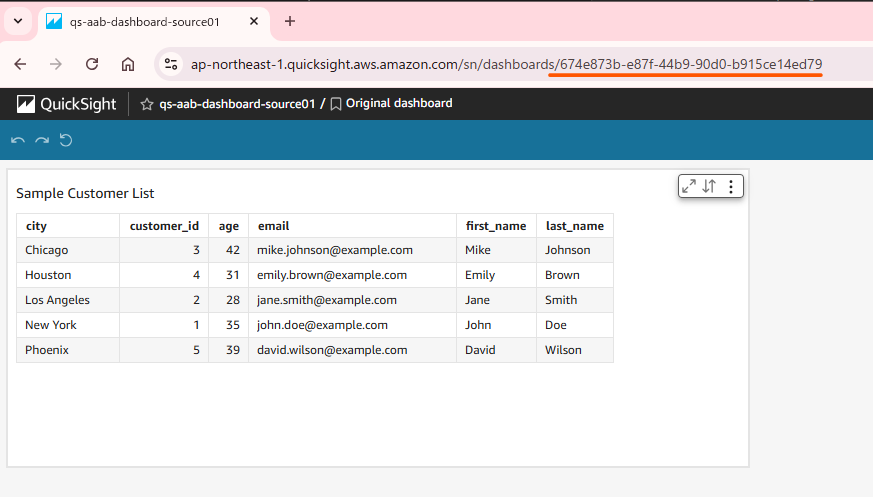Click jane.smith@example.com email cell

[x=352, y=300]
